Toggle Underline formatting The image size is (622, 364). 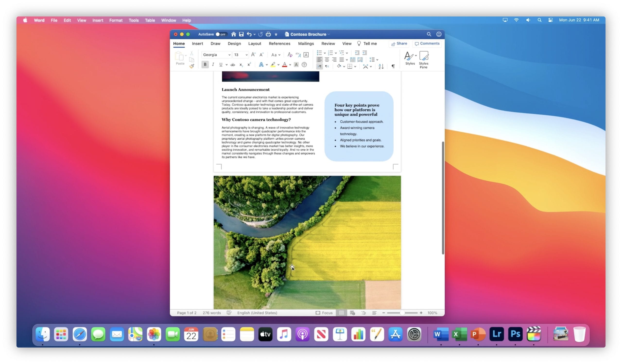[x=221, y=65]
